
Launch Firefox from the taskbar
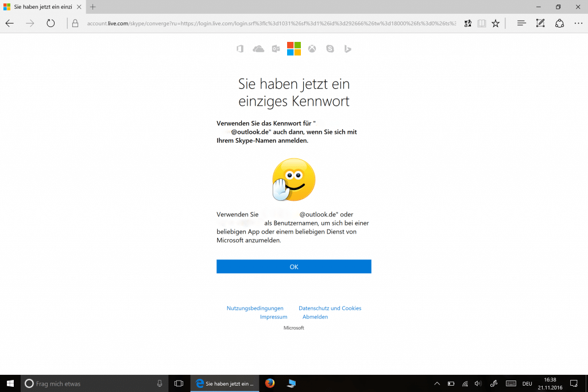coord(270,383)
